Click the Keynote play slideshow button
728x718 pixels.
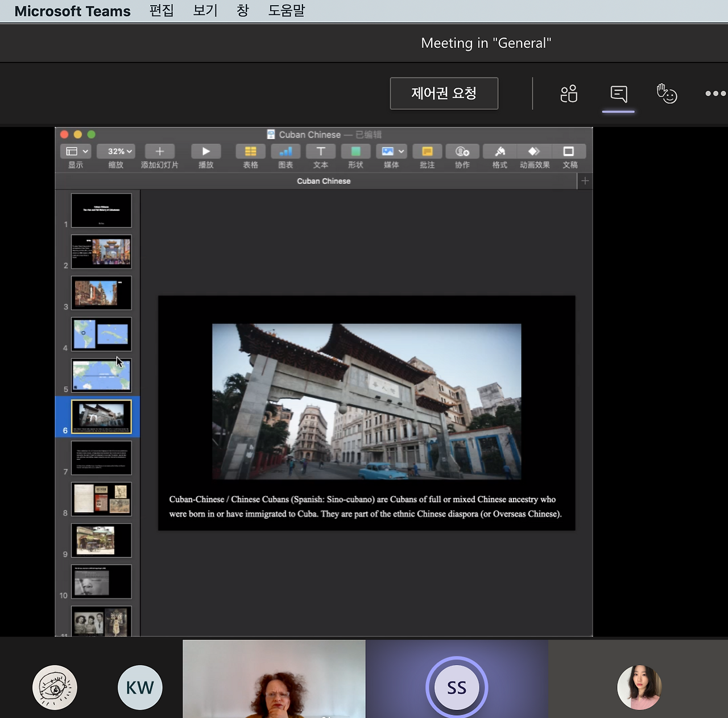[x=206, y=151]
